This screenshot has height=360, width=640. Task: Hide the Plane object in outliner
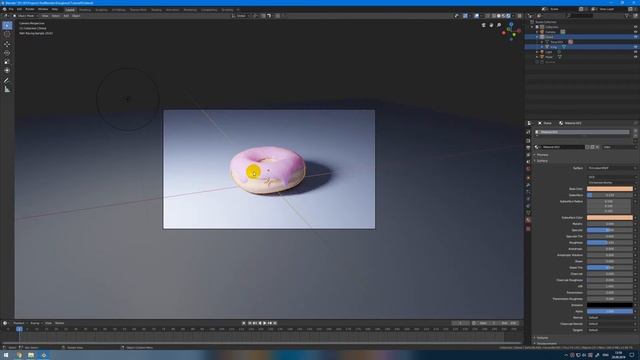coord(636,57)
